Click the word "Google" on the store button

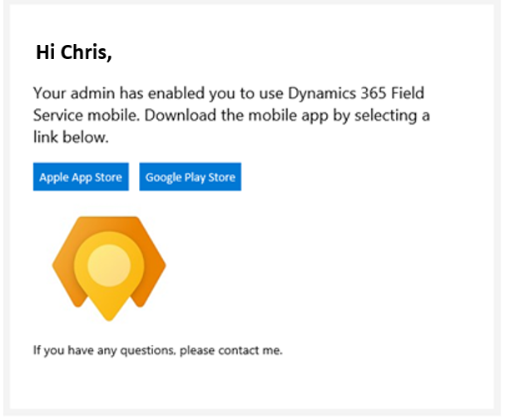click(x=163, y=177)
